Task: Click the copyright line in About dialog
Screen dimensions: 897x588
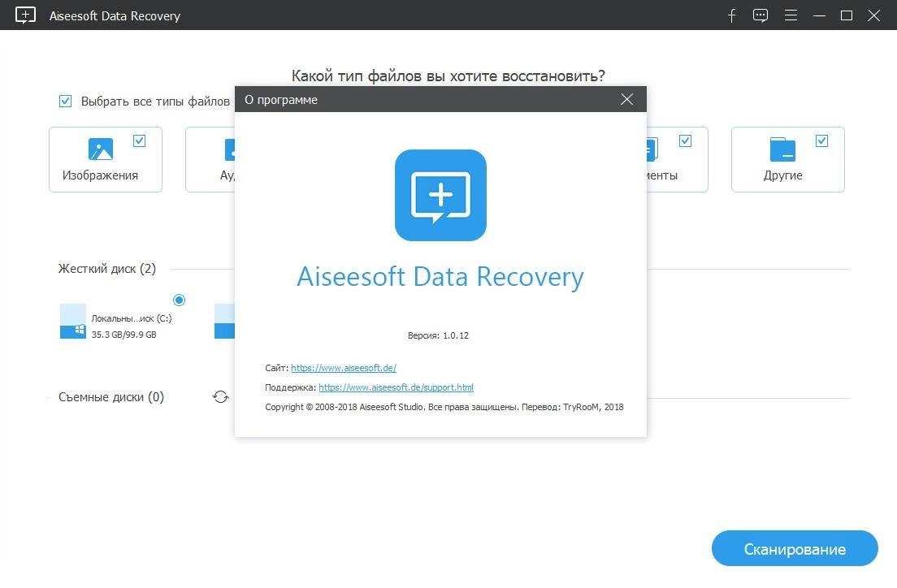Action: (x=444, y=407)
